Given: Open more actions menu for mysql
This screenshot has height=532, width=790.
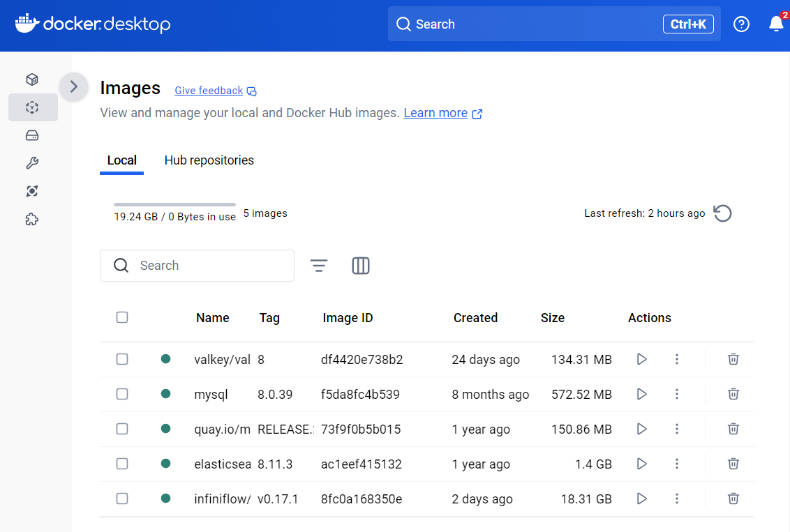Looking at the screenshot, I should (x=677, y=394).
